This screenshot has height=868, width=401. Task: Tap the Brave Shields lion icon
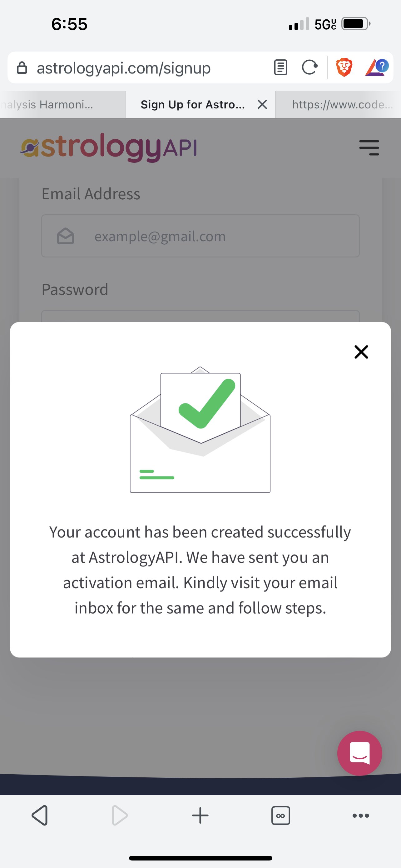coord(344,67)
